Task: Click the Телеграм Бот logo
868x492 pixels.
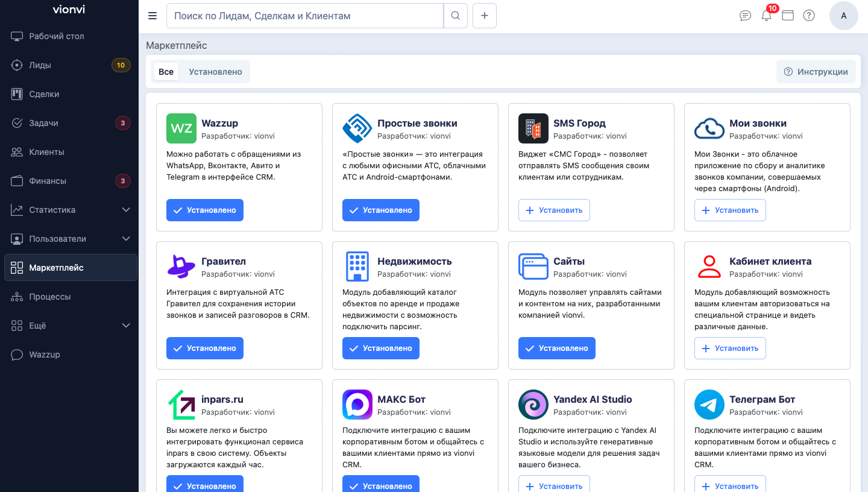Action: click(709, 405)
